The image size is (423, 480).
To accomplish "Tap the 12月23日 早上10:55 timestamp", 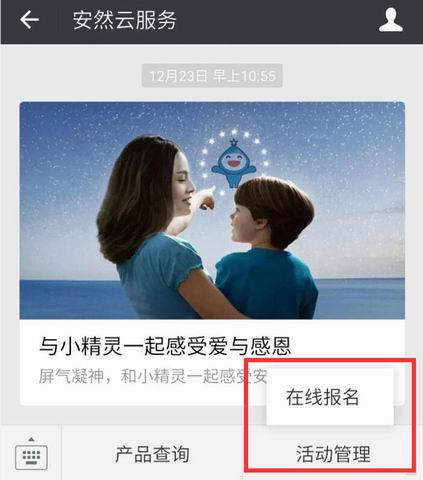I will [212, 76].
